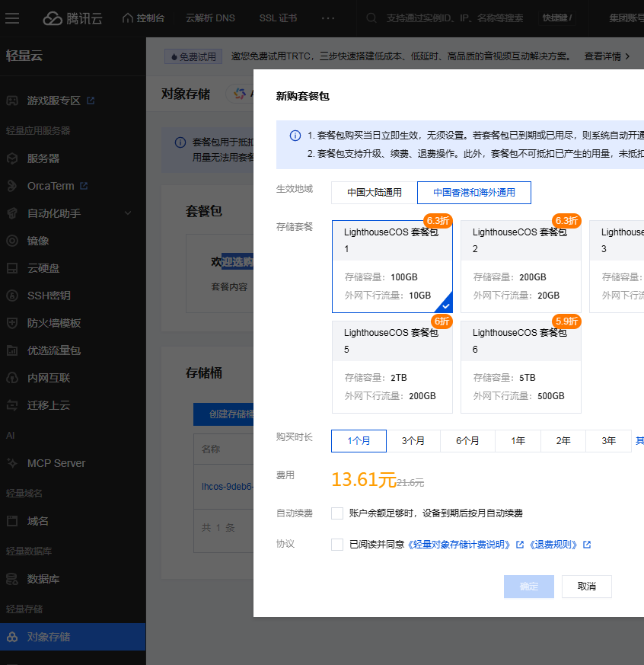644x665 pixels.
Task: Click the MCP Server sparkle icon
Action: pyautogui.click(x=12, y=463)
